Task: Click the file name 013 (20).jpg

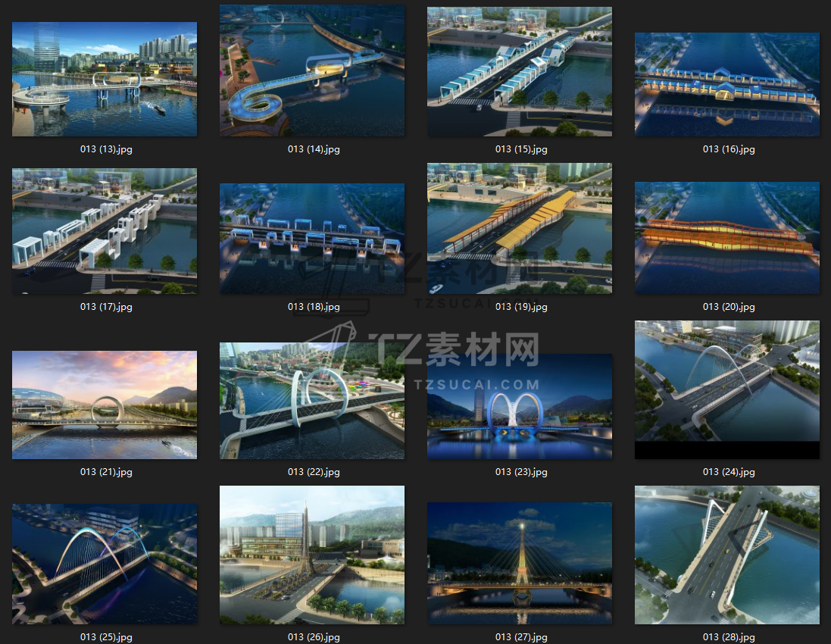Action: [729, 307]
